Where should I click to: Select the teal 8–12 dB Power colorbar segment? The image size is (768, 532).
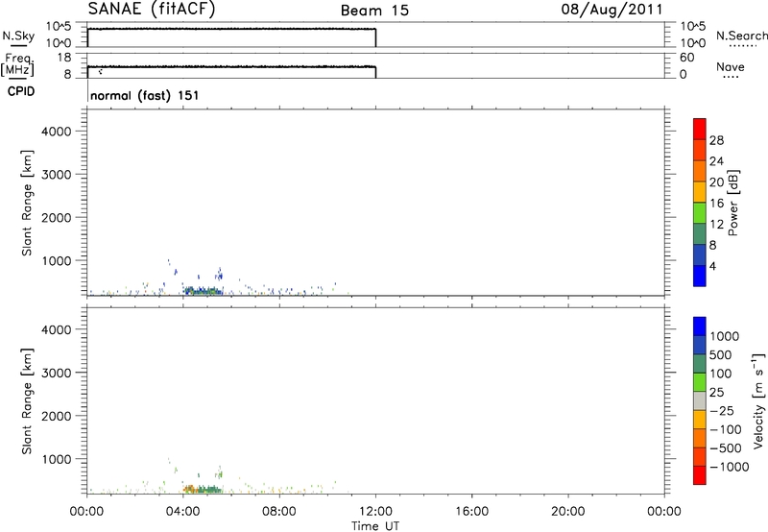tap(700, 233)
